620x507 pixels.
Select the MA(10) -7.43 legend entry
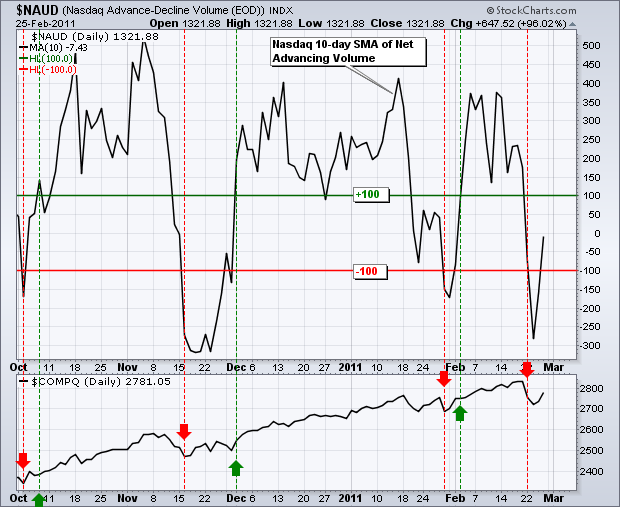pyautogui.click(x=53, y=48)
